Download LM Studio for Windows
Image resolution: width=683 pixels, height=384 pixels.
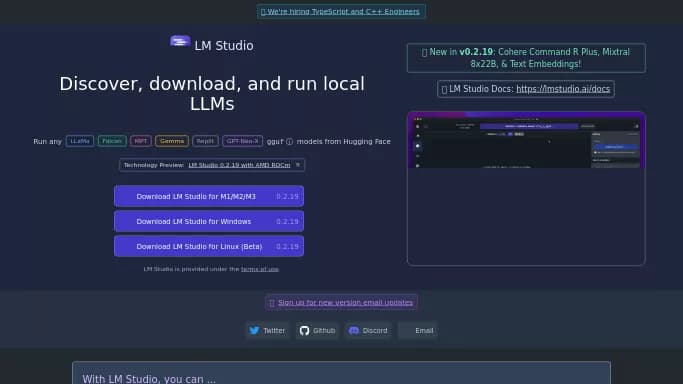pos(209,221)
